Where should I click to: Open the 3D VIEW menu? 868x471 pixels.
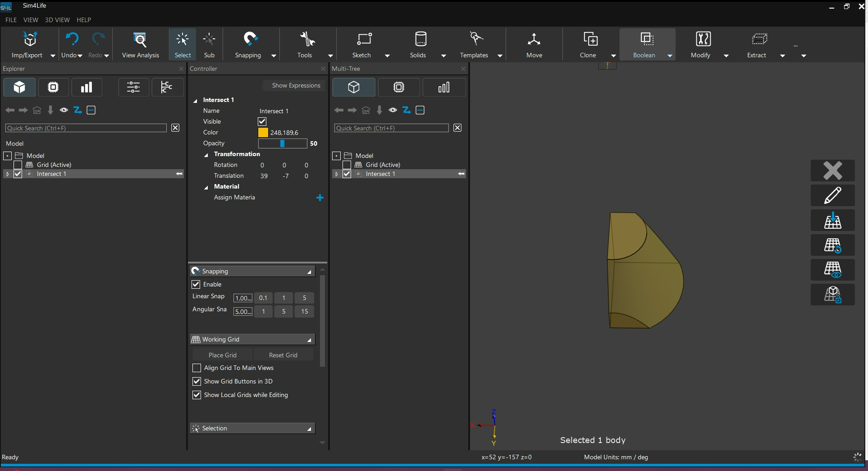pos(57,20)
